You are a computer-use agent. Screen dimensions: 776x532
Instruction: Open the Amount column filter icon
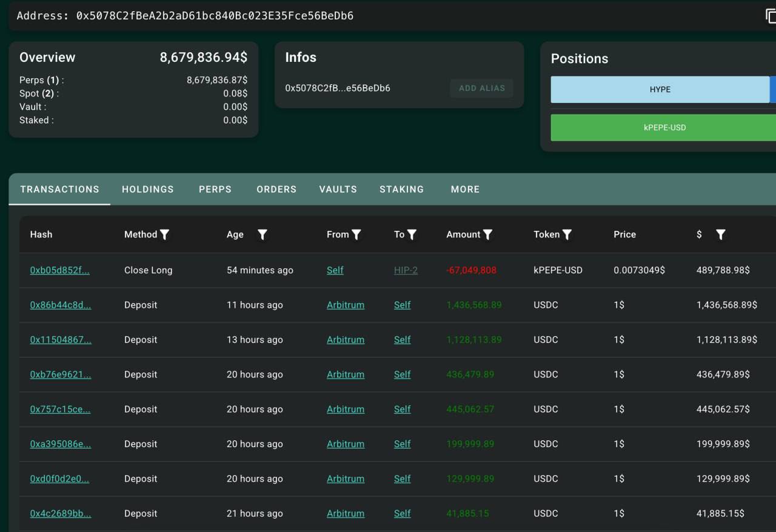[x=487, y=234]
